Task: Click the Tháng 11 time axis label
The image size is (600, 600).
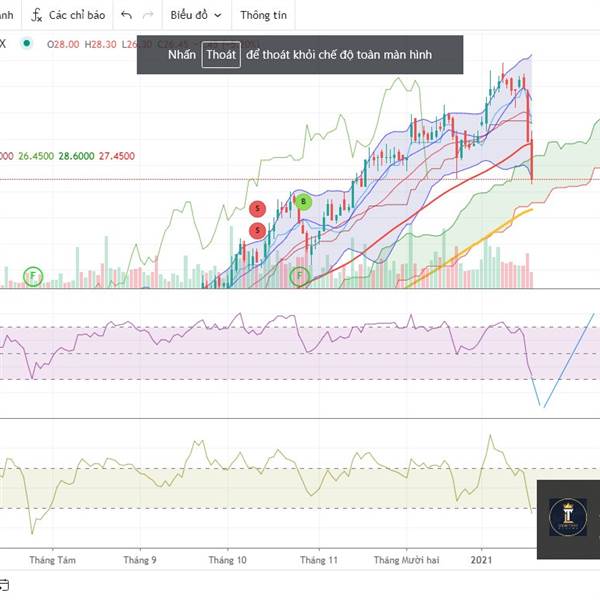Action: pyautogui.click(x=319, y=560)
